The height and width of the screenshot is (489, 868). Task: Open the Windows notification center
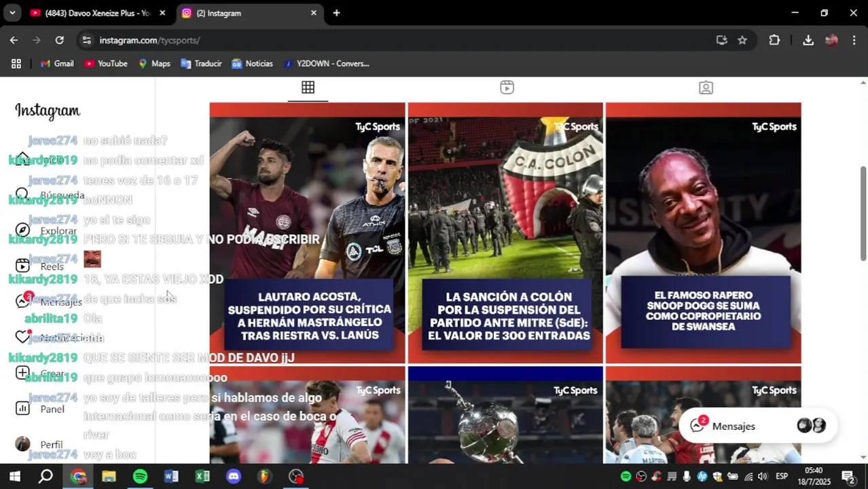[848, 476]
